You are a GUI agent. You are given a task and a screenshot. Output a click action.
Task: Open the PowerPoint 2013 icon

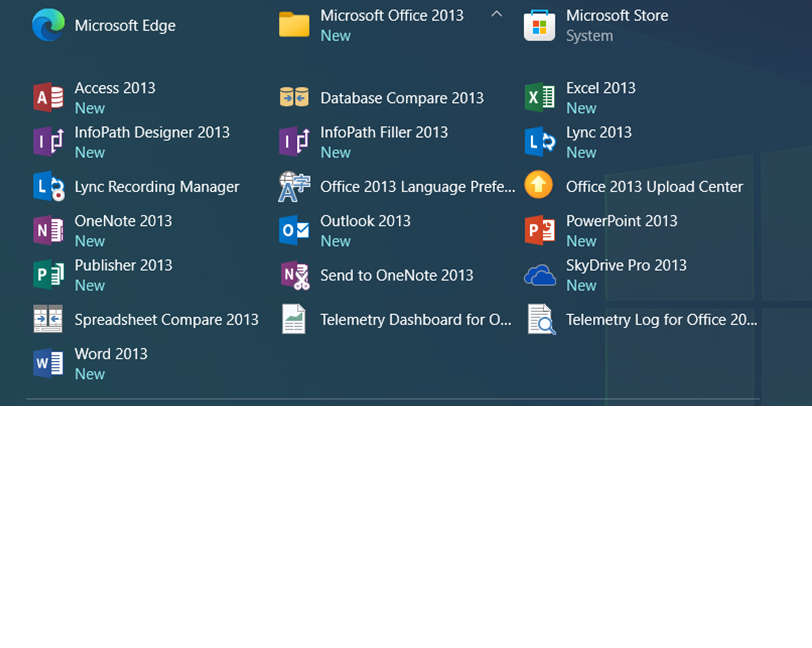point(540,231)
